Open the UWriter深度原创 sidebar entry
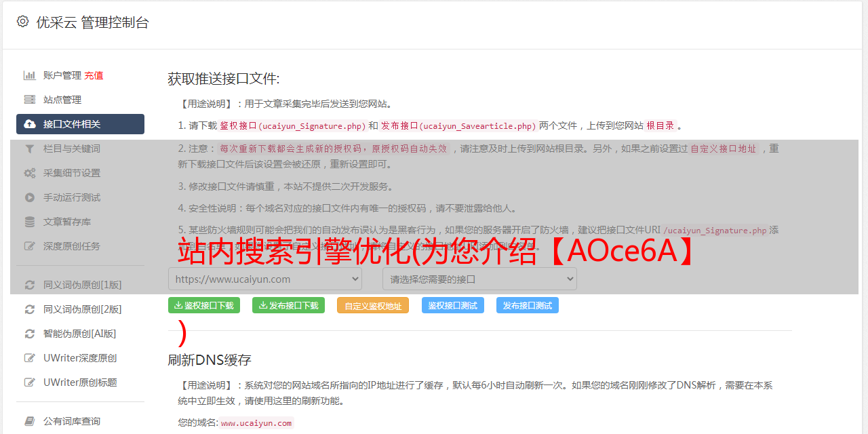The image size is (868, 434). pyautogui.click(x=80, y=358)
